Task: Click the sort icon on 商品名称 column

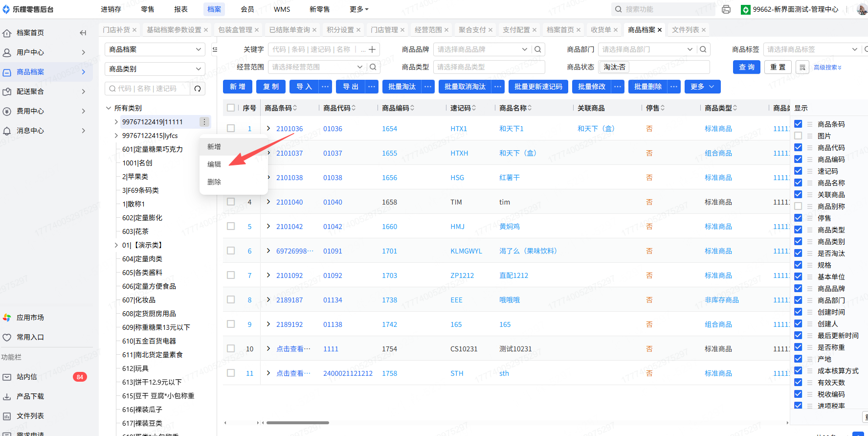Action: click(x=530, y=108)
